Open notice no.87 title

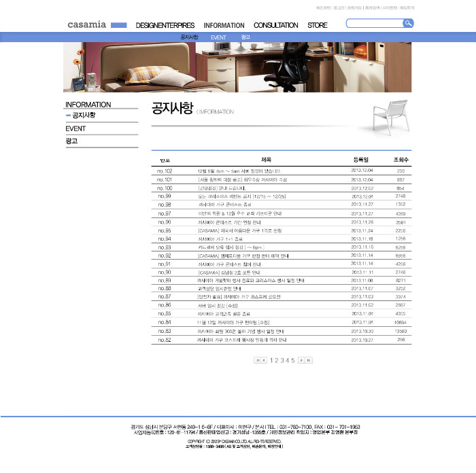click(239, 297)
